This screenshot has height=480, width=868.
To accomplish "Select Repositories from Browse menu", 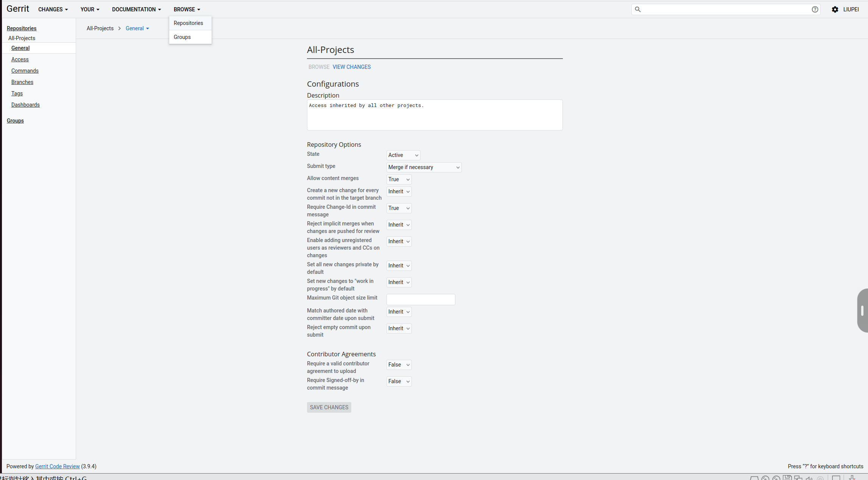I will click(189, 23).
